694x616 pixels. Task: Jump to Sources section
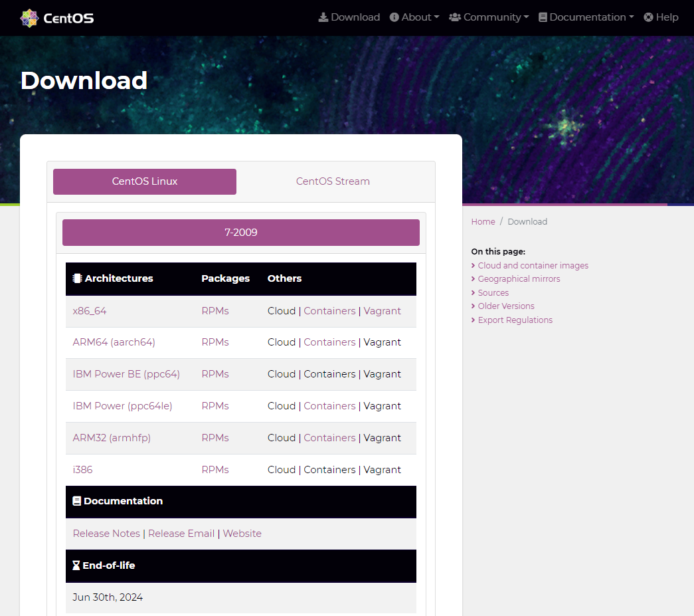pyautogui.click(x=493, y=293)
